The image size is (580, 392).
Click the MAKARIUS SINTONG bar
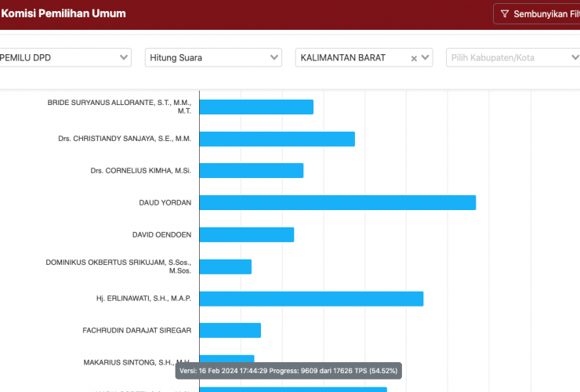pos(227,358)
